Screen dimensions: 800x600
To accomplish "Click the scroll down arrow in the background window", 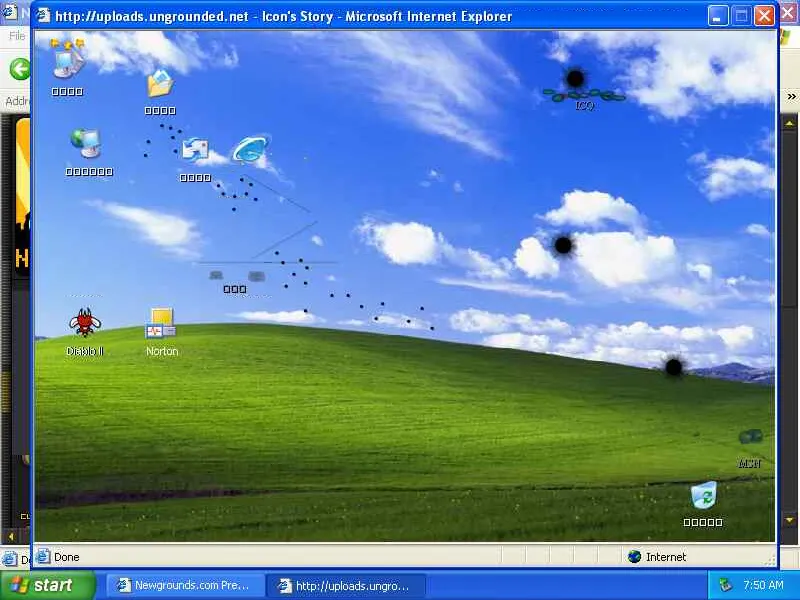I will 789,520.
